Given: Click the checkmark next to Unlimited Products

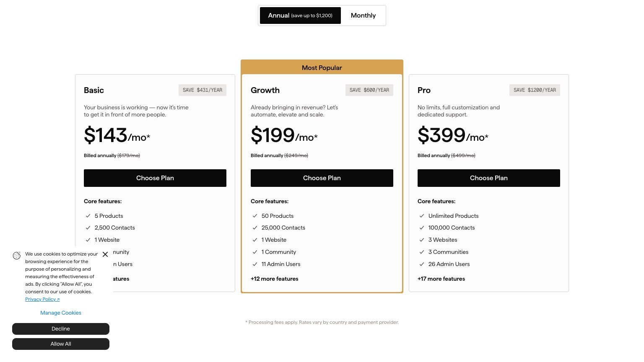Looking at the screenshot, I should coord(422,216).
